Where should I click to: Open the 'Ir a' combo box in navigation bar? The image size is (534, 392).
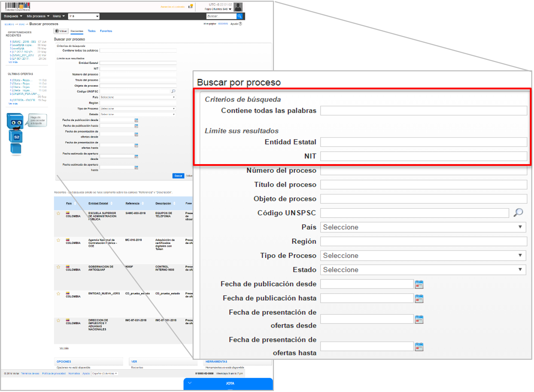click(x=84, y=16)
